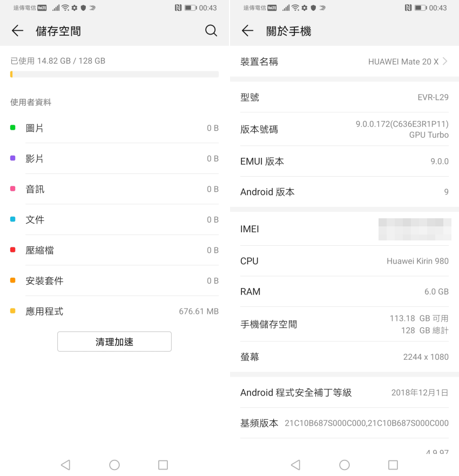
Task: Go back from the 關於手機 screen
Action: tap(247, 31)
